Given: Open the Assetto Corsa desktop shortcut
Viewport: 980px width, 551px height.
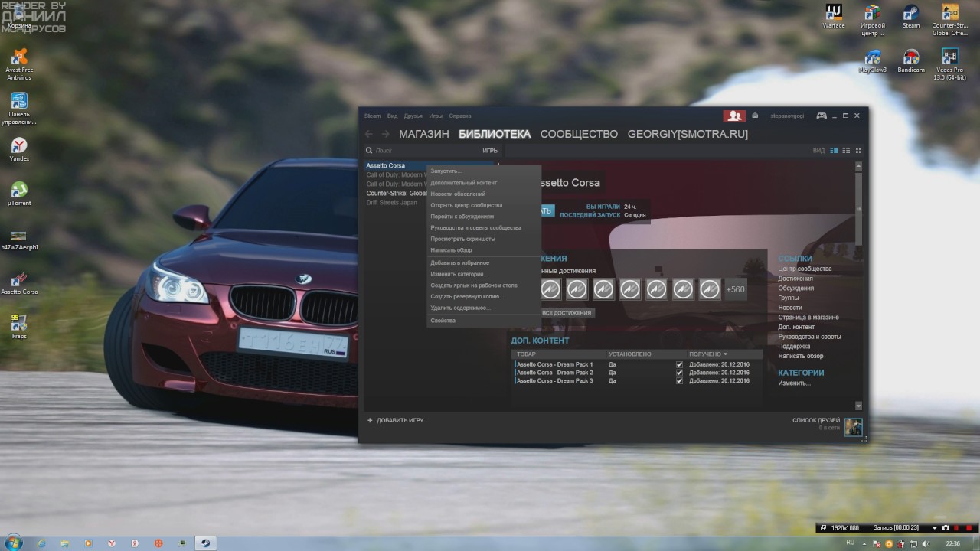Looking at the screenshot, I should point(19,282).
